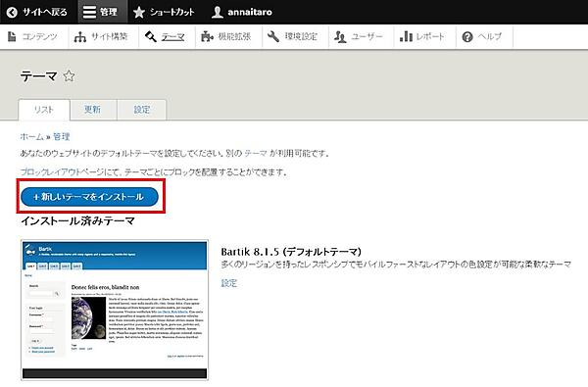Click the インストール済みテーマ heading
Viewport: 588px width, 387px height.
[77, 220]
